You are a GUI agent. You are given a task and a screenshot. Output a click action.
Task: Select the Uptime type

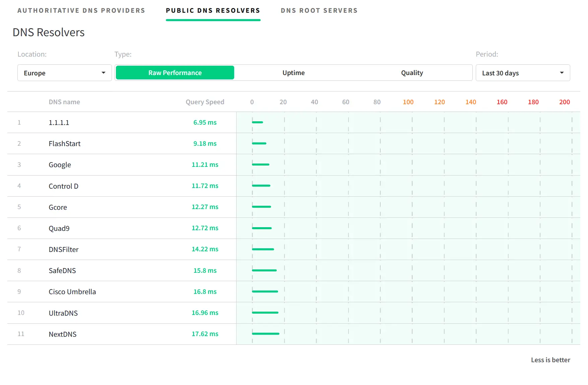tap(293, 73)
